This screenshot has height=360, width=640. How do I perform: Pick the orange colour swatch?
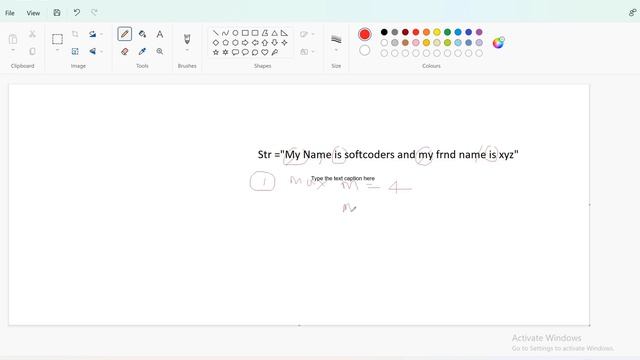click(x=426, y=32)
